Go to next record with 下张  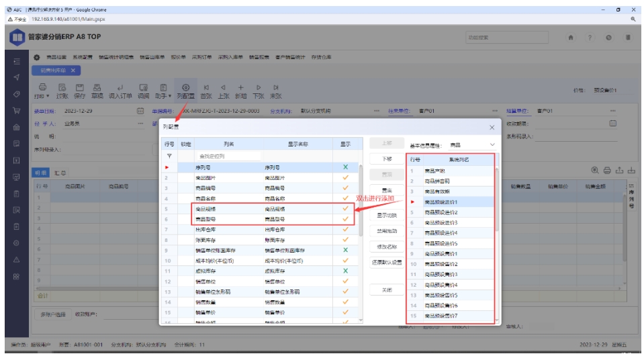click(259, 87)
